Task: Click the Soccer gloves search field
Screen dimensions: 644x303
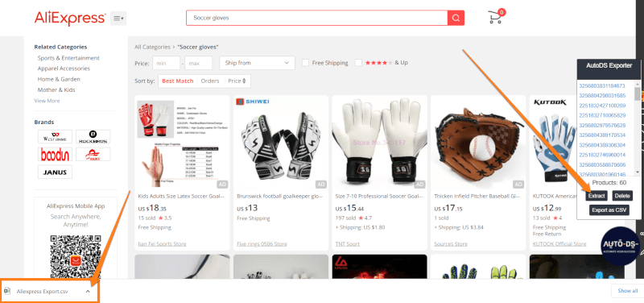Action: tap(316, 18)
